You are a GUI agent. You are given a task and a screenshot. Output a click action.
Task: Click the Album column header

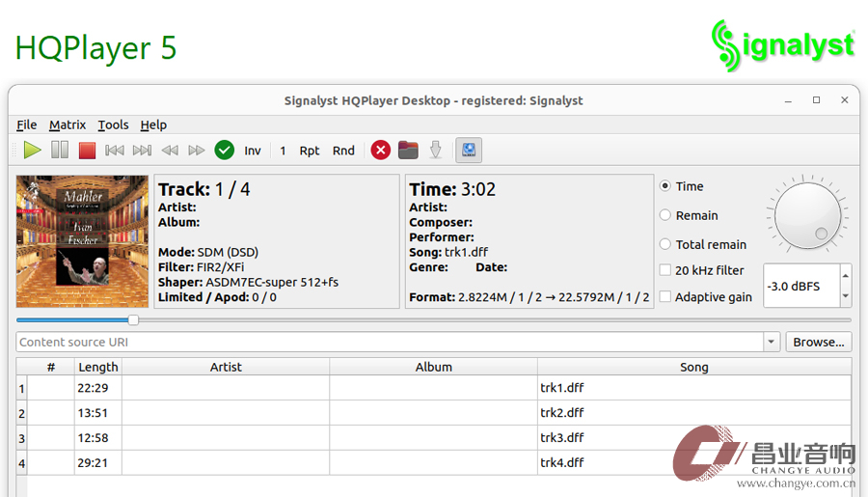pos(433,367)
